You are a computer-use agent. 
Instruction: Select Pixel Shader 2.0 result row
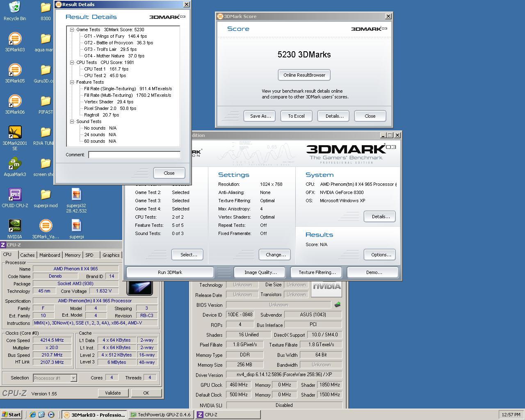(x=110, y=108)
